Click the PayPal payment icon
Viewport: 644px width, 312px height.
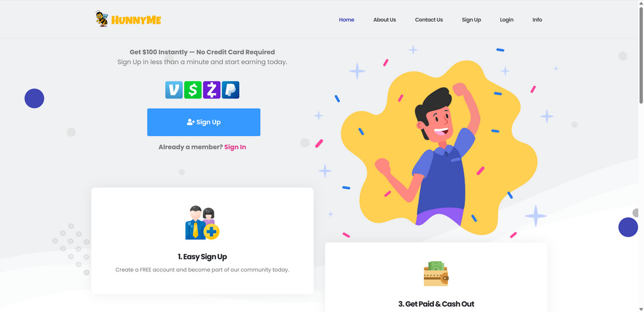(230, 90)
